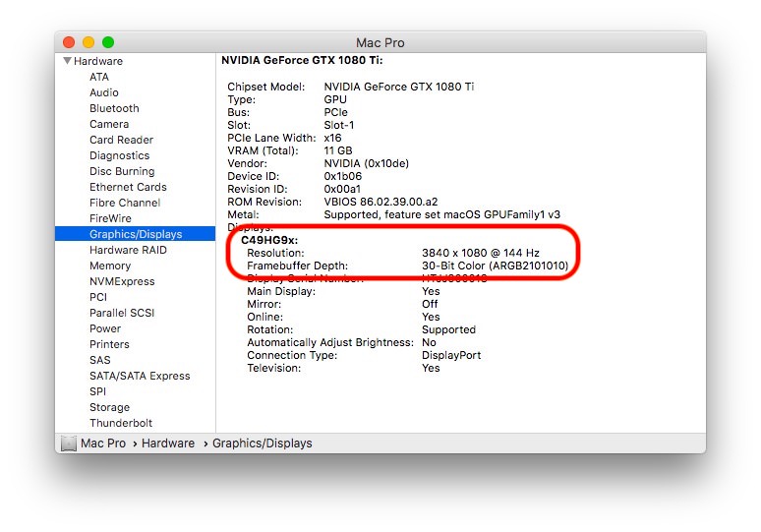Select ATA in the sidebar
Image resolution: width=761 pixels, height=532 pixels.
coord(99,77)
